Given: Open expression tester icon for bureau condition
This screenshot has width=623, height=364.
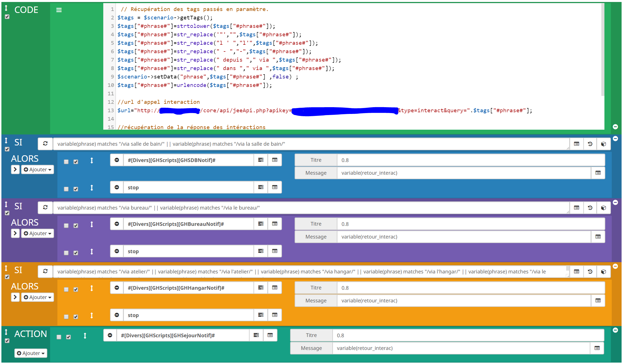Looking at the screenshot, I should tap(576, 208).
